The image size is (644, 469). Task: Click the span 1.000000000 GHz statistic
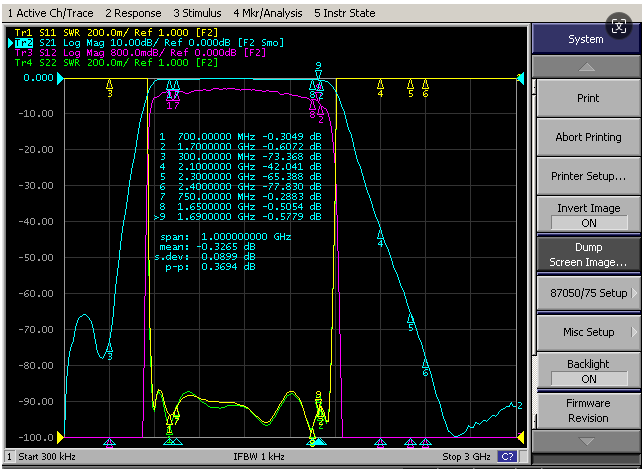click(225, 237)
